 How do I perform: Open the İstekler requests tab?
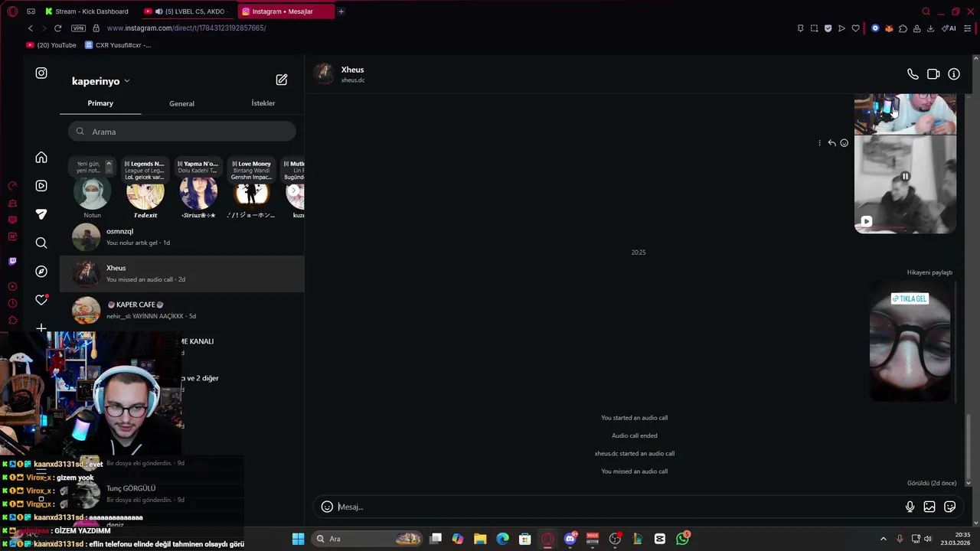point(263,103)
